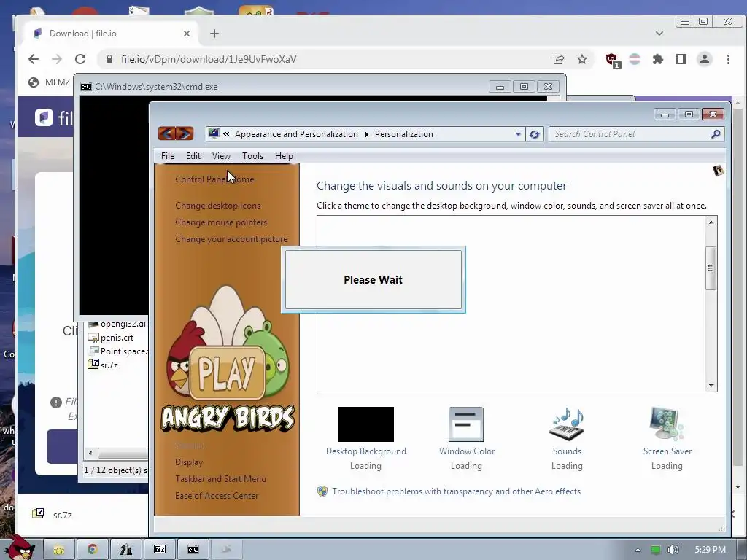Open the Edit menu in Control Panel
The image size is (747, 560).
tap(193, 156)
